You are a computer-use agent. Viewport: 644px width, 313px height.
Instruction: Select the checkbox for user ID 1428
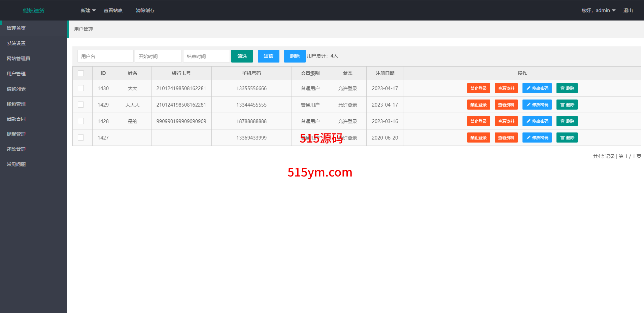click(x=81, y=121)
